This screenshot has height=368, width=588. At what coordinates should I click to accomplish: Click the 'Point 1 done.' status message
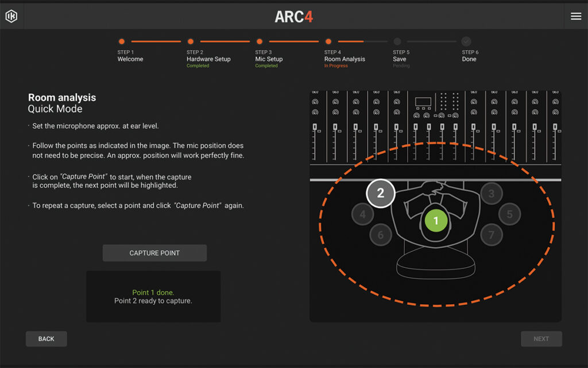(x=153, y=293)
